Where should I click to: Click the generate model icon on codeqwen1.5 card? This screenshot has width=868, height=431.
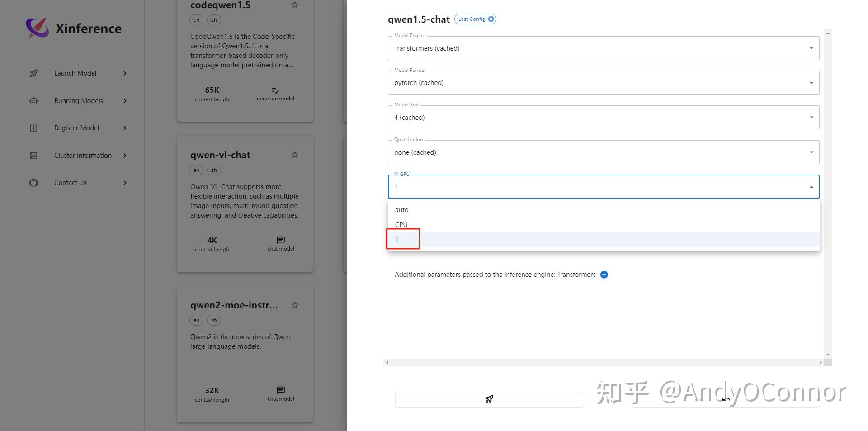275,90
